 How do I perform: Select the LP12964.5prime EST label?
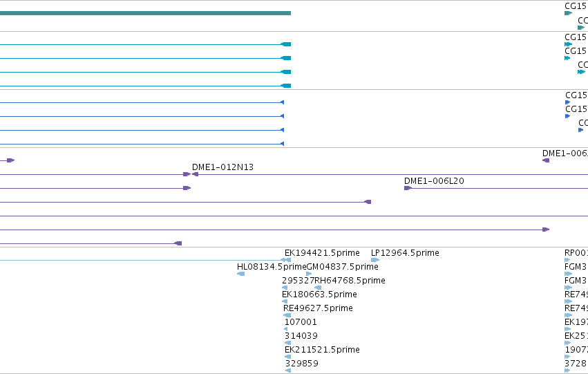(405, 253)
